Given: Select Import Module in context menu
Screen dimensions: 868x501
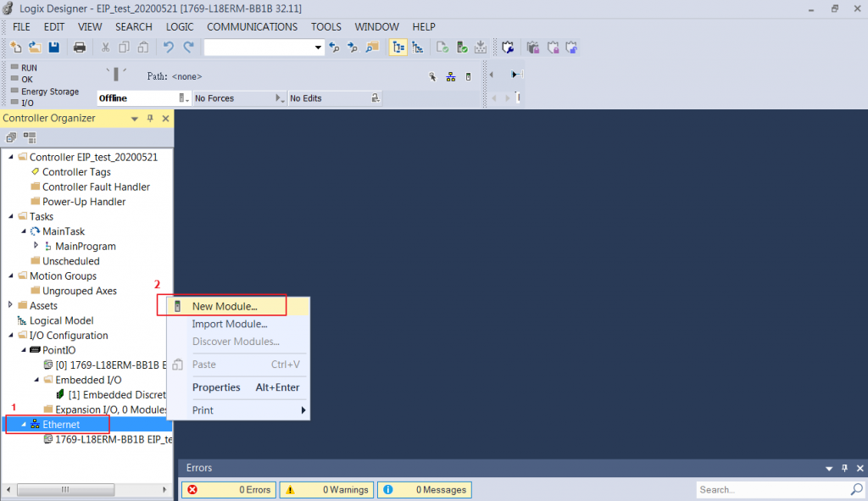Looking at the screenshot, I should [x=230, y=324].
